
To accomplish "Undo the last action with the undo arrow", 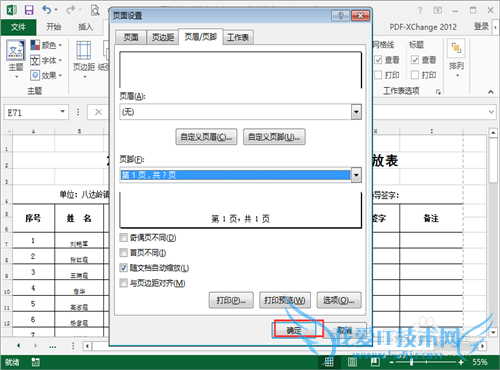I will (x=46, y=10).
